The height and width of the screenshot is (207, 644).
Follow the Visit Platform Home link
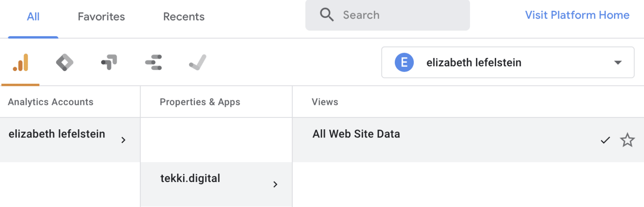(x=577, y=15)
